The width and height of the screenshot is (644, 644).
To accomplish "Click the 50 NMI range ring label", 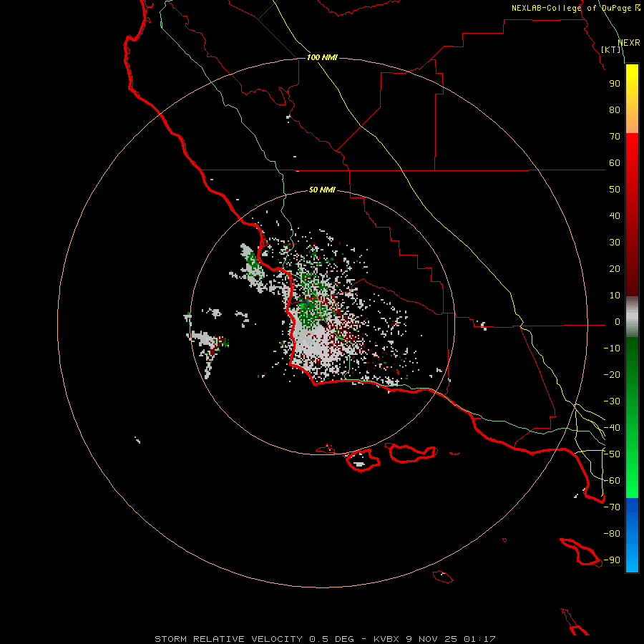I will point(322,190).
